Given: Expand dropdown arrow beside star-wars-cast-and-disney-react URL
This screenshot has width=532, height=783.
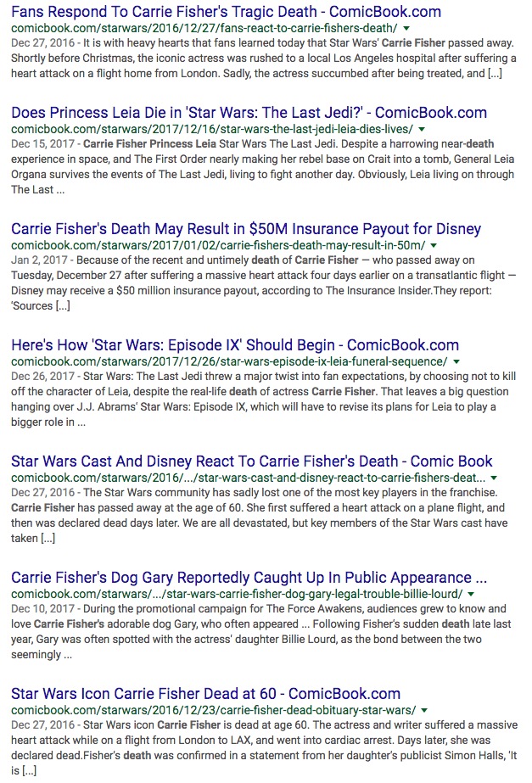Looking at the screenshot, I should click(x=494, y=478).
